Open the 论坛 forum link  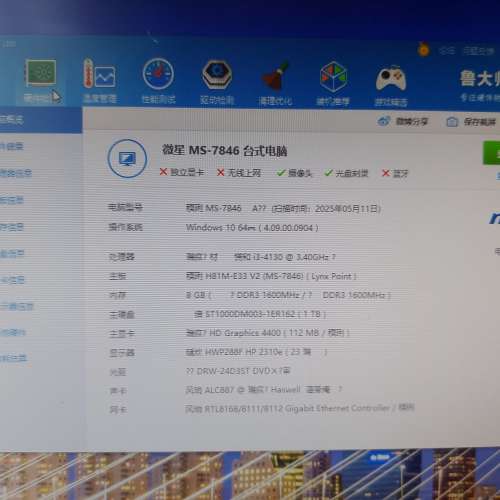coord(447,51)
